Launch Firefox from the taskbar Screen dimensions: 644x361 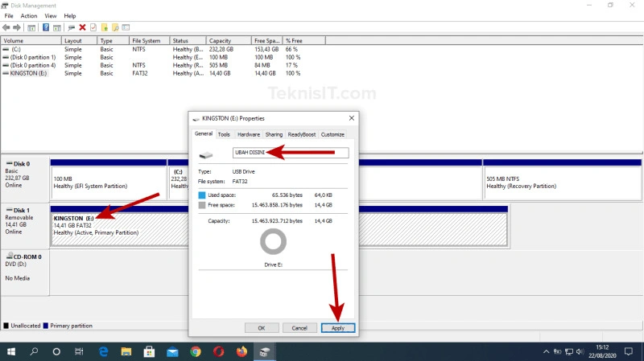[242, 352]
